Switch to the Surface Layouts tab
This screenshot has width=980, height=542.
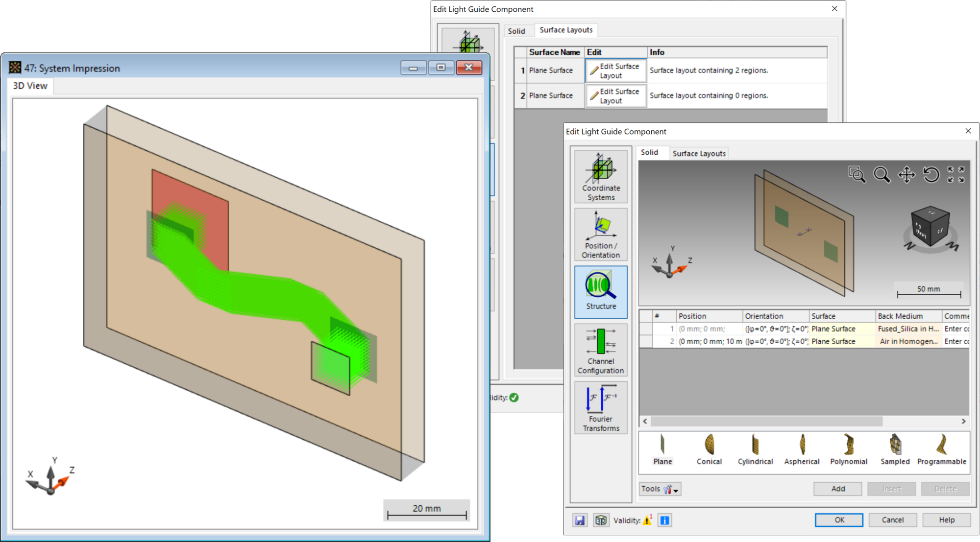pyautogui.click(x=699, y=153)
